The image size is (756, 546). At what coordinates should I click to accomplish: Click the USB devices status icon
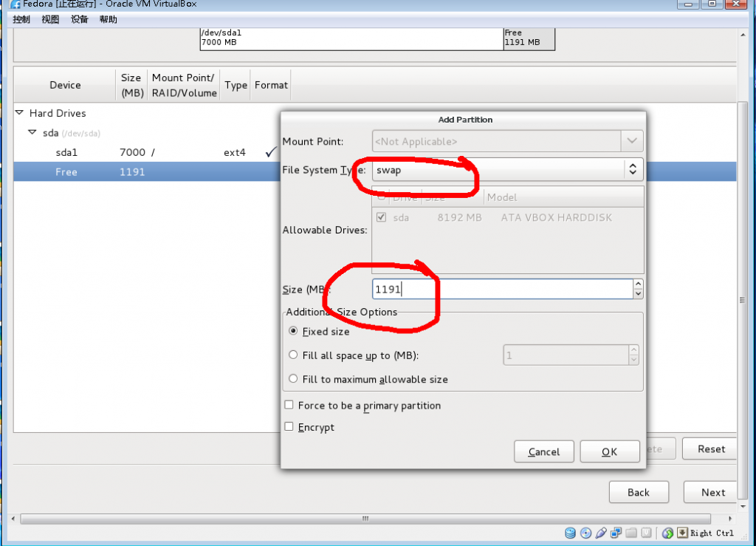[x=600, y=533]
